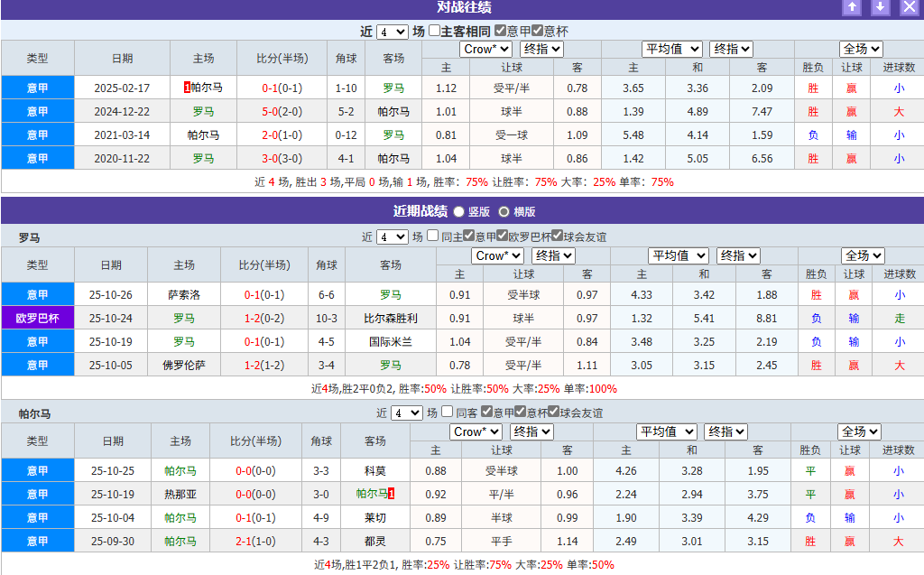
Task: Uncheck the 意杯 checkbox in the top filter
Action: [x=535, y=30]
